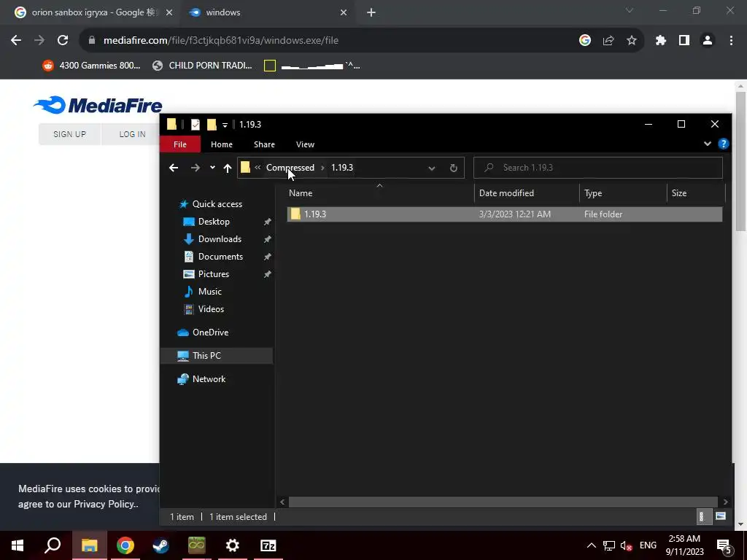Select Downloads in the navigation pane
Image resolution: width=747 pixels, height=560 pixels.
click(x=220, y=239)
